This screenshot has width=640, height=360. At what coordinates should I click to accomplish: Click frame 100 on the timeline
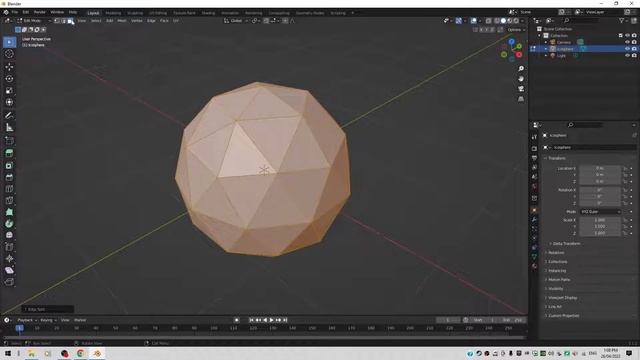click(x=213, y=328)
